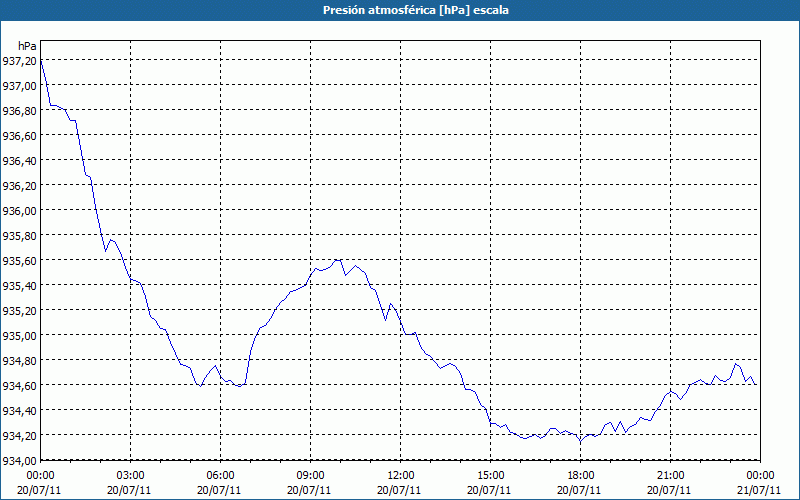Image resolution: width=800 pixels, height=500 pixels.
Task: Click the 21/07/11 date label
Action: pyautogui.click(x=759, y=490)
